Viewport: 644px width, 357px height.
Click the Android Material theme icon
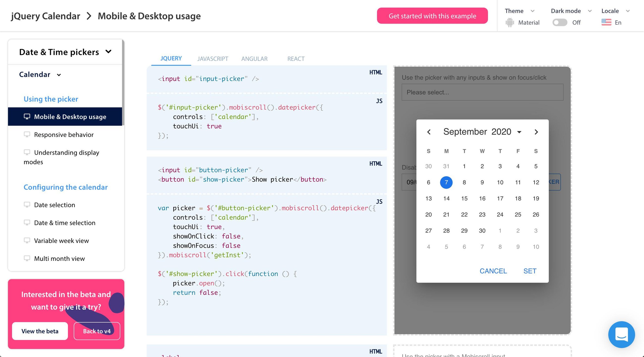coord(510,23)
